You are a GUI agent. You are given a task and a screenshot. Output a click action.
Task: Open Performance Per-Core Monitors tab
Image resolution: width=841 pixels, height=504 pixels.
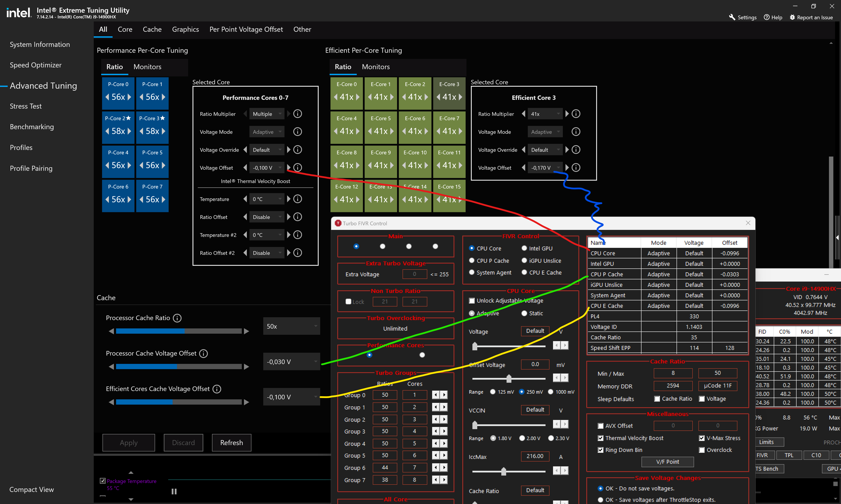(147, 67)
